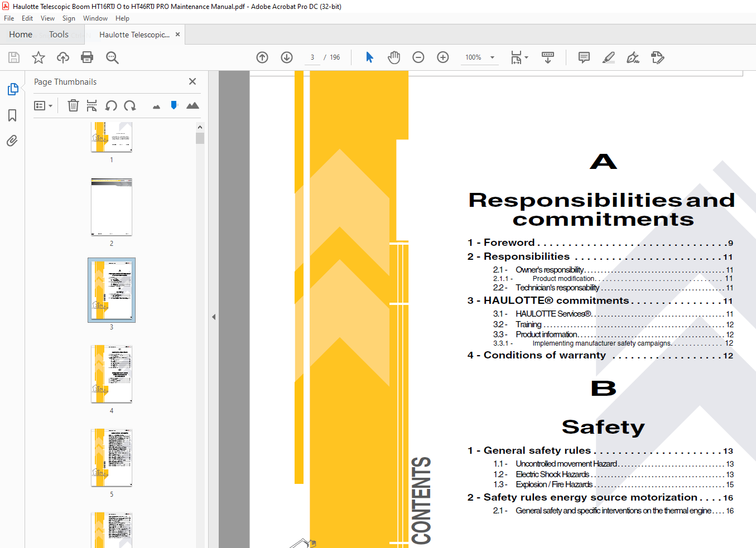Activate the Hand pan tool
The image size is (756, 548).
pyautogui.click(x=394, y=57)
